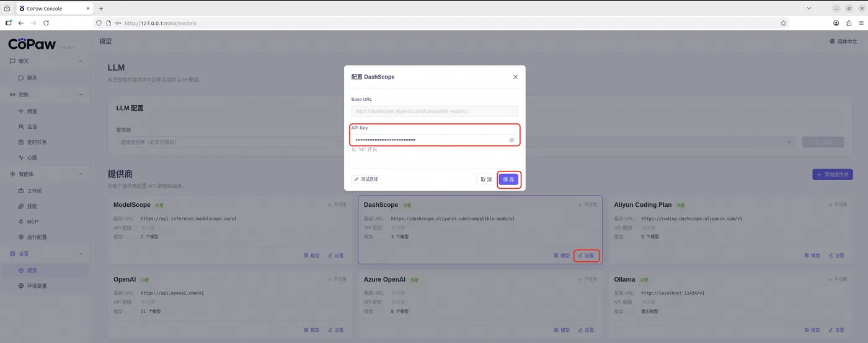This screenshot has height=343, width=868.
Task: Open 模型 list on the Aliyun Coding Plan card
Action: coord(812,255)
